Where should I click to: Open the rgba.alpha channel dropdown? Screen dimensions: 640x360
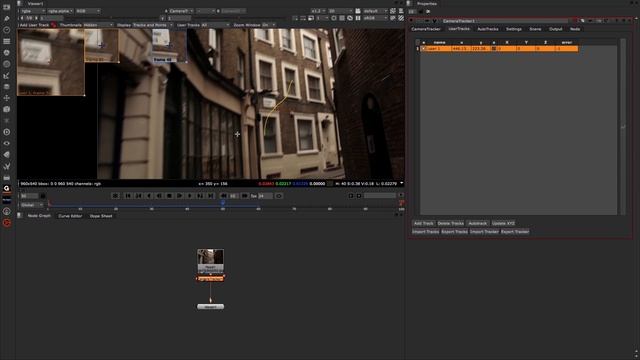click(x=60, y=11)
